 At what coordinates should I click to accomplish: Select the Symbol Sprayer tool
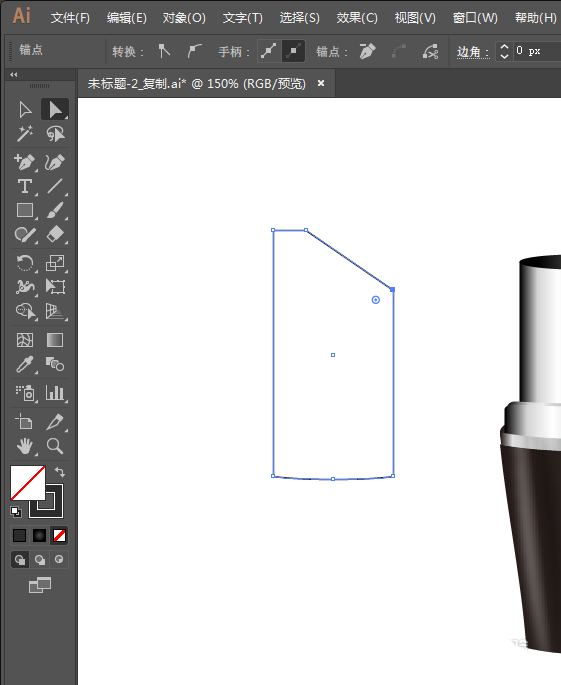[25, 393]
